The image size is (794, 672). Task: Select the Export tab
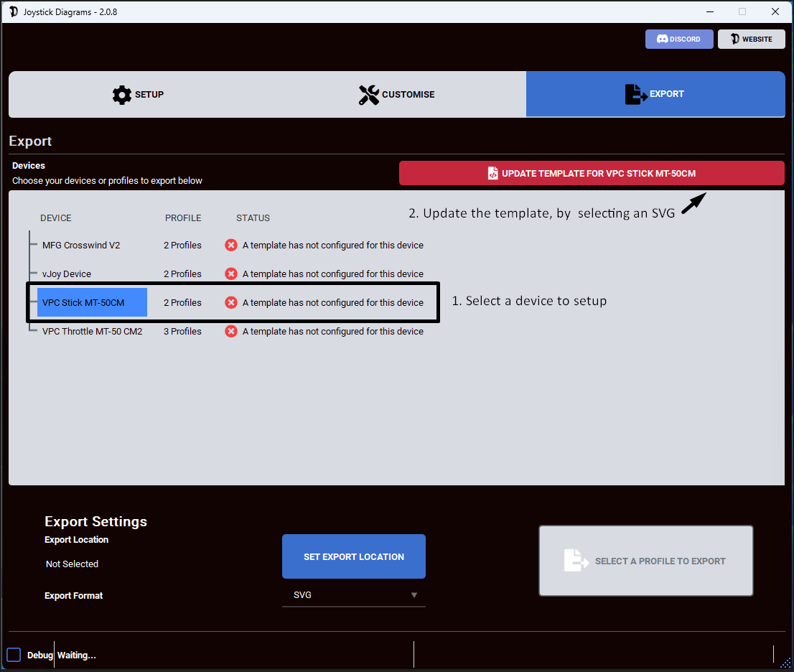tap(655, 94)
